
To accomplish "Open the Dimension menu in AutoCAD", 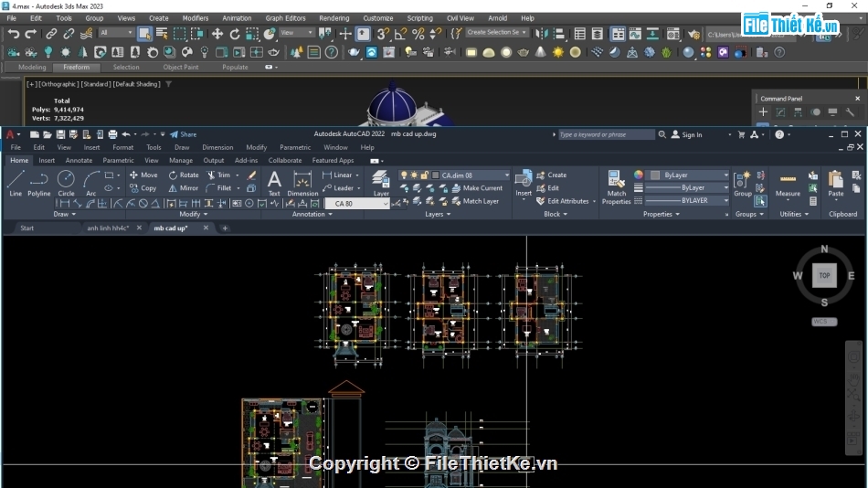I will pos(217,147).
